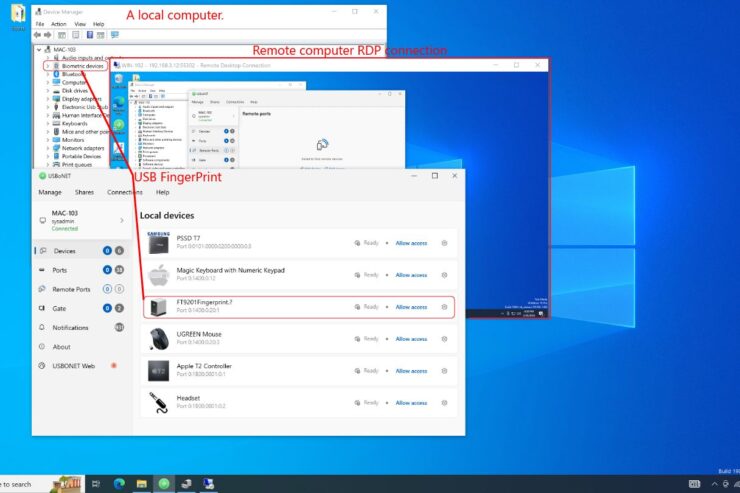Image resolution: width=740 pixels, height=493 pixels.
Task: Open Help menu in Device Manager
Action: tap(99, 24)
